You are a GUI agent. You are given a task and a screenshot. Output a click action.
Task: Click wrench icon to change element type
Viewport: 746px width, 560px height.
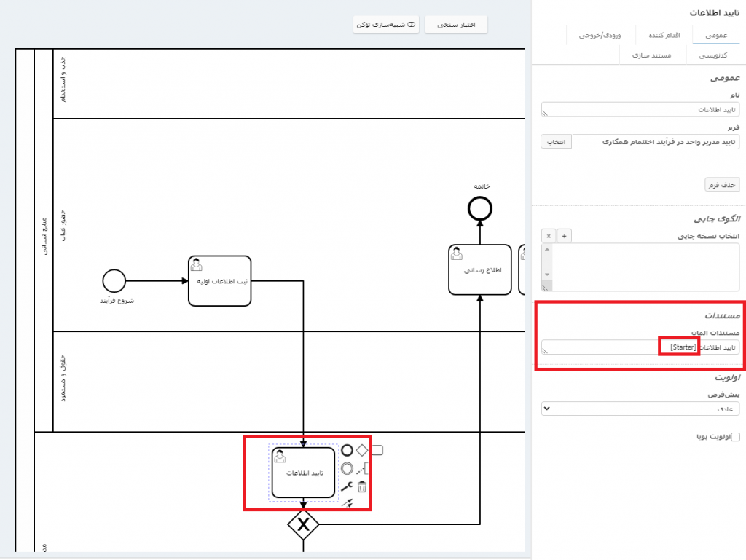[347, 486]
